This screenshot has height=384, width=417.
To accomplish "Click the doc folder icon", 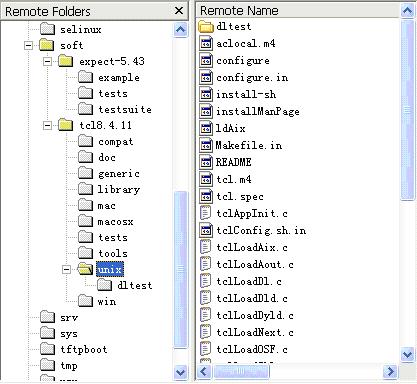I will click(x=86, y=157).
